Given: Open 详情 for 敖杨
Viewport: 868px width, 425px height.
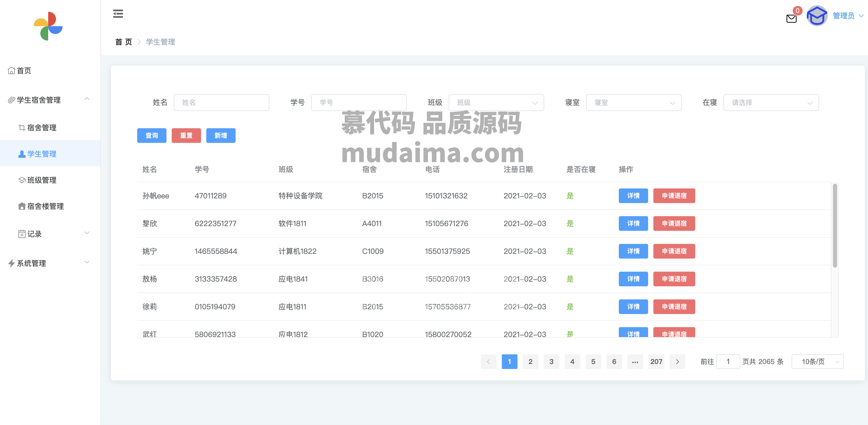Looking at the screenshot, I should (x=633, y=279).
